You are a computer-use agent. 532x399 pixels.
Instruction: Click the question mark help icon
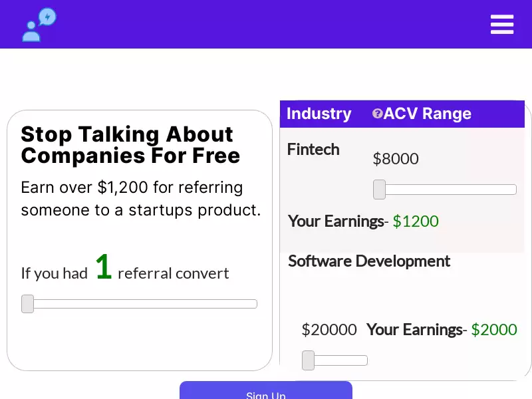tap(377, 114)
